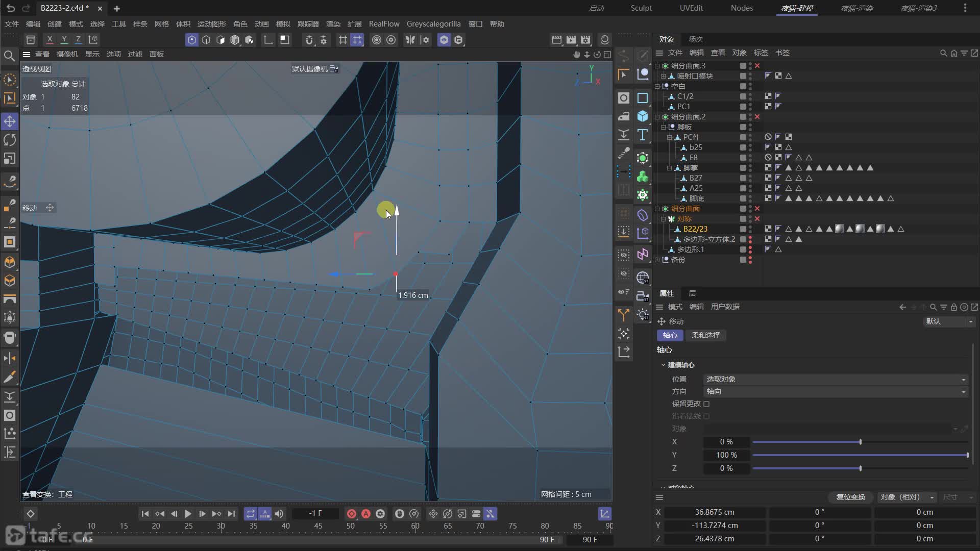This screenshot has width=980, height=551.
Task: Collapse the 建模轴心 section
Action: (x=663, y=365)
